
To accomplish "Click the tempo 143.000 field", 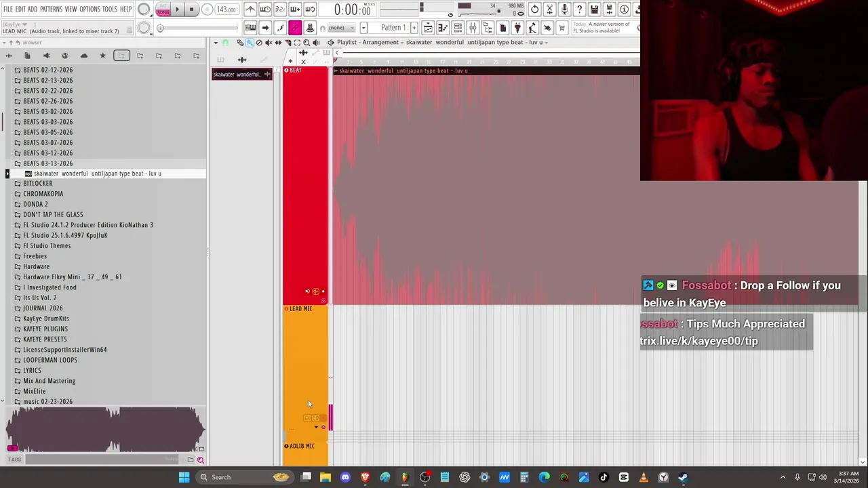I will point(226,9).
